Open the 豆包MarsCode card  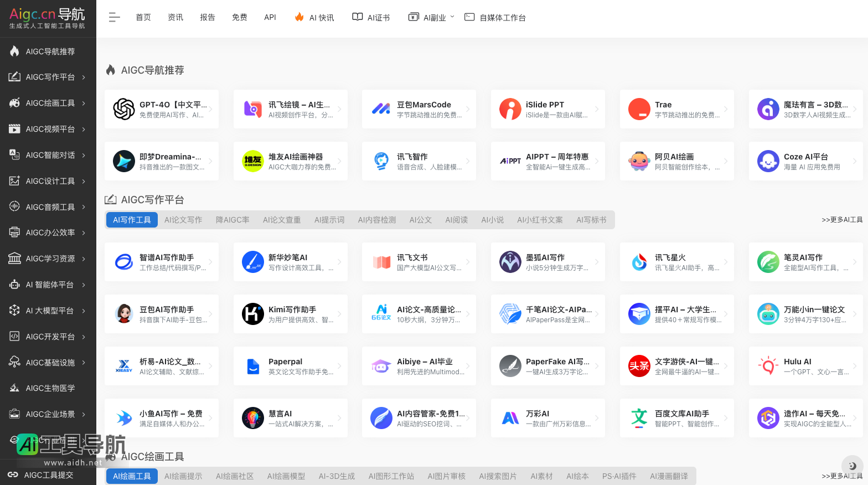point(418,109)
